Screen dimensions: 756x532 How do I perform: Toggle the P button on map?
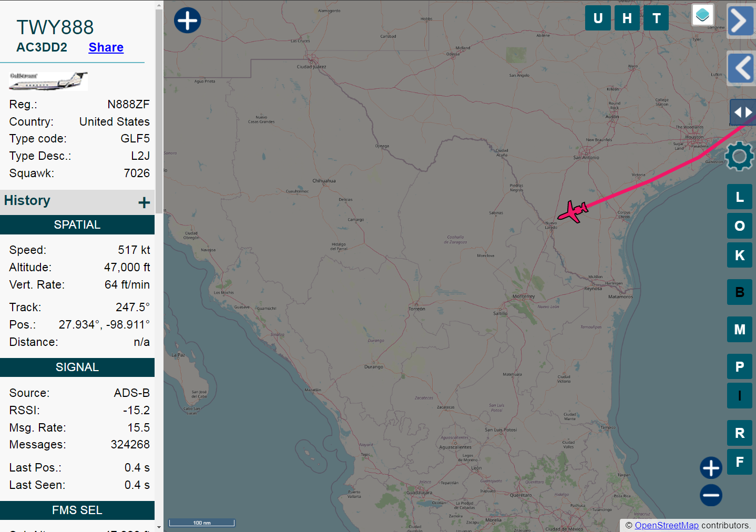(740, 367)
